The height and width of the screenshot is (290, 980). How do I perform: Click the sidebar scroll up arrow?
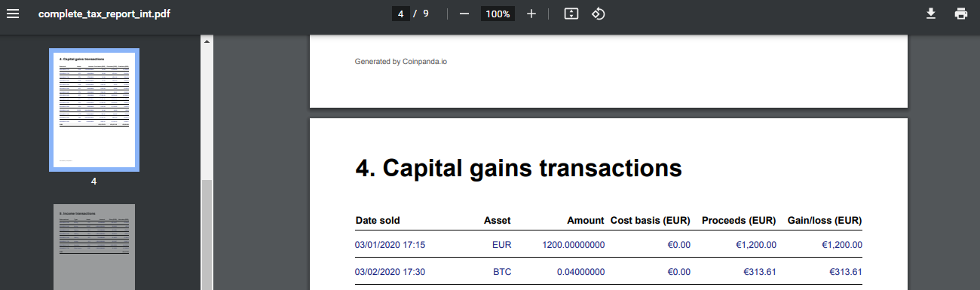coord(207,41)
